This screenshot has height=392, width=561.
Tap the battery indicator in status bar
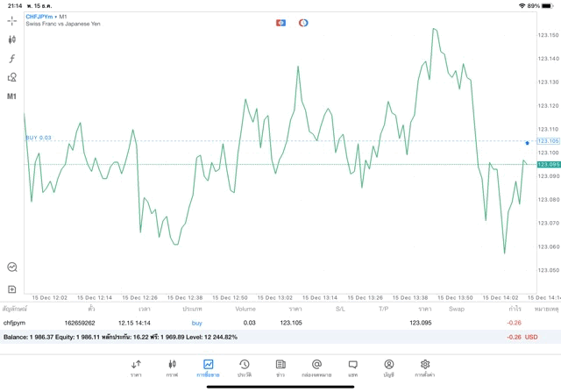coord(548,6)
